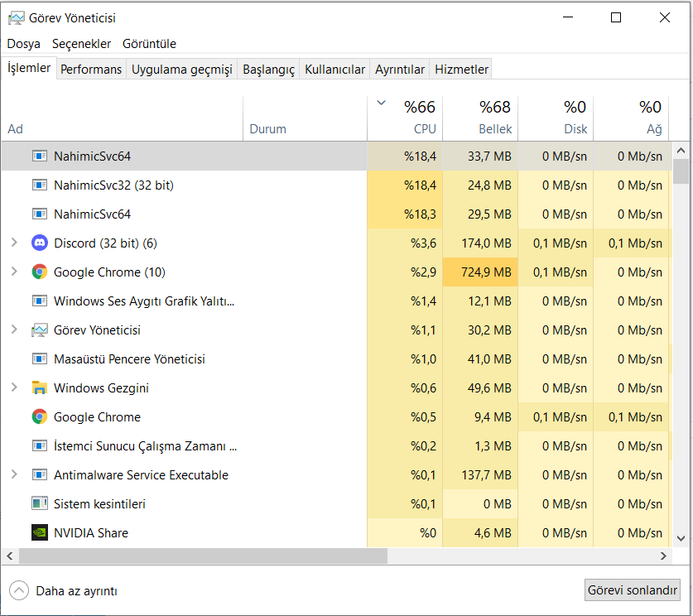The width and height of the screenshot is (693, 616).
Task: Expand the Google Chrome (10) group
Action: pos(13,272)
